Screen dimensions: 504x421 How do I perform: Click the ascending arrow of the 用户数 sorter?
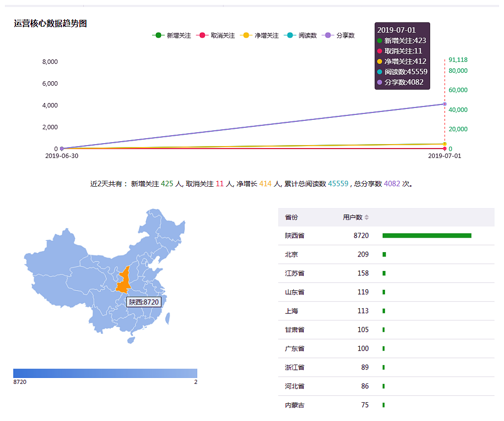366,215
